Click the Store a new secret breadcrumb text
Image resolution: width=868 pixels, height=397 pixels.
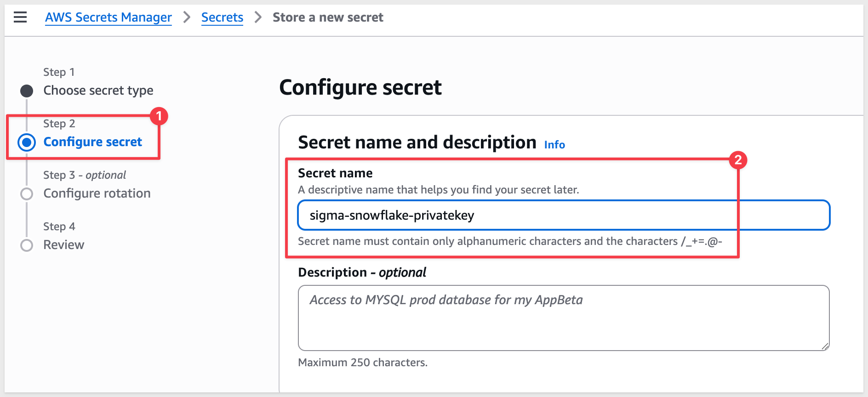click(328, 17)
